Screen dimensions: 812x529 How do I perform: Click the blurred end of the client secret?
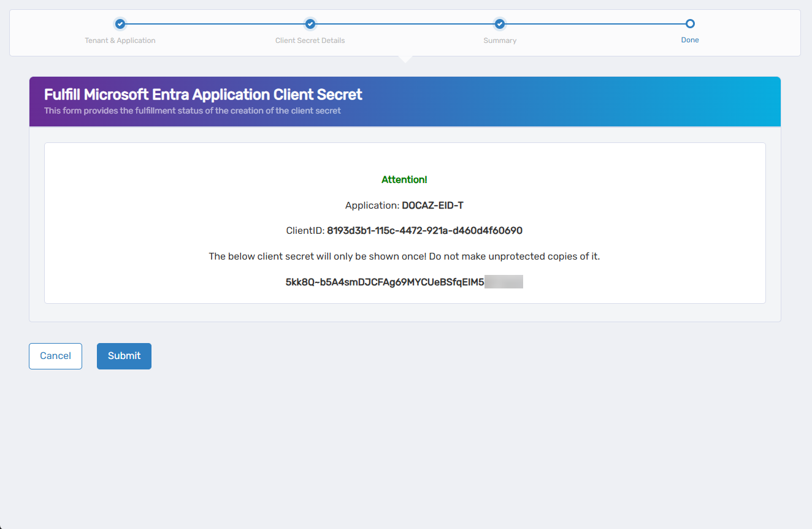pos(504,282)
